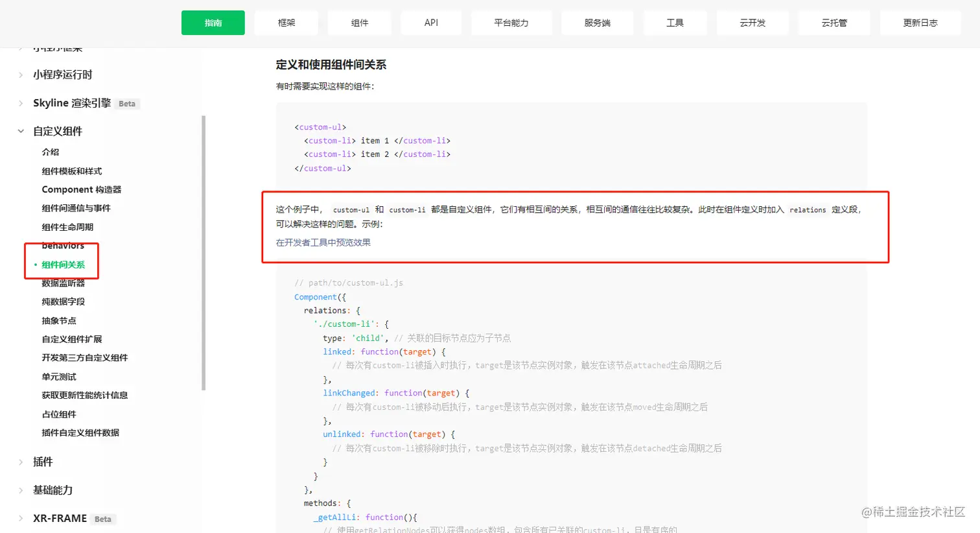This screenshot has height=533, width=980.
Task: Click the 'Component({' code line
Action: tap(320, 297)
